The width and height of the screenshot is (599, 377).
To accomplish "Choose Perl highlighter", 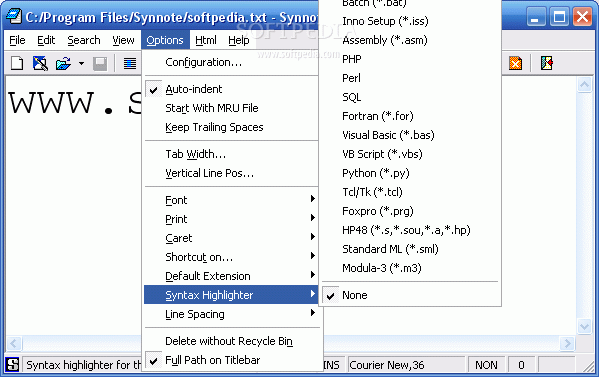I will [410, 78].
